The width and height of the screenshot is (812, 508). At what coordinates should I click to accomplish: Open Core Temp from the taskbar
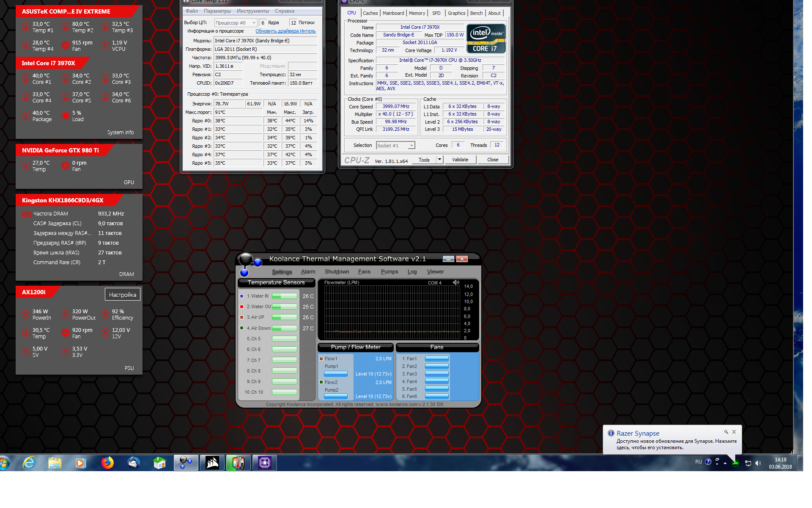click(238, 463)
